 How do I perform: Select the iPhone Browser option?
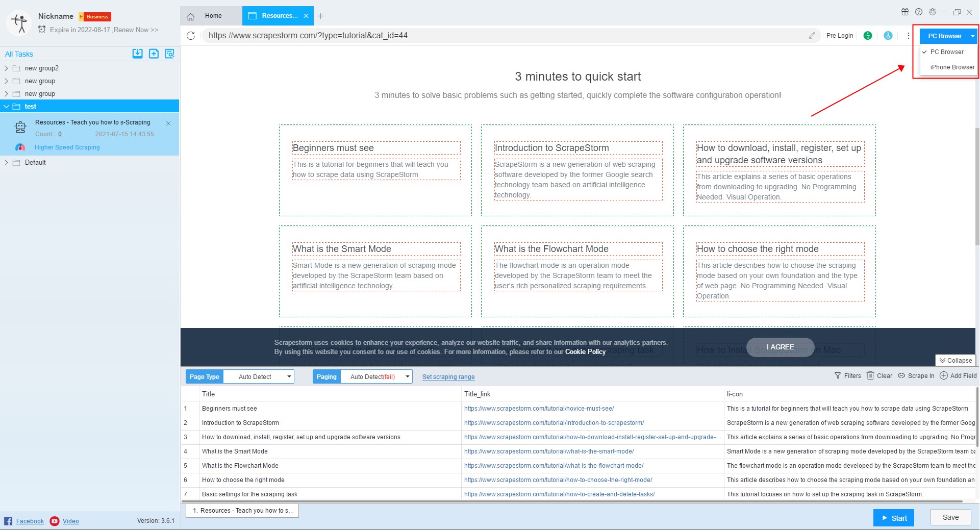point(952,67)
